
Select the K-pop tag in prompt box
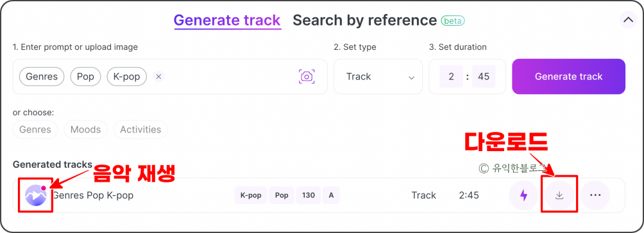[127, 77]
